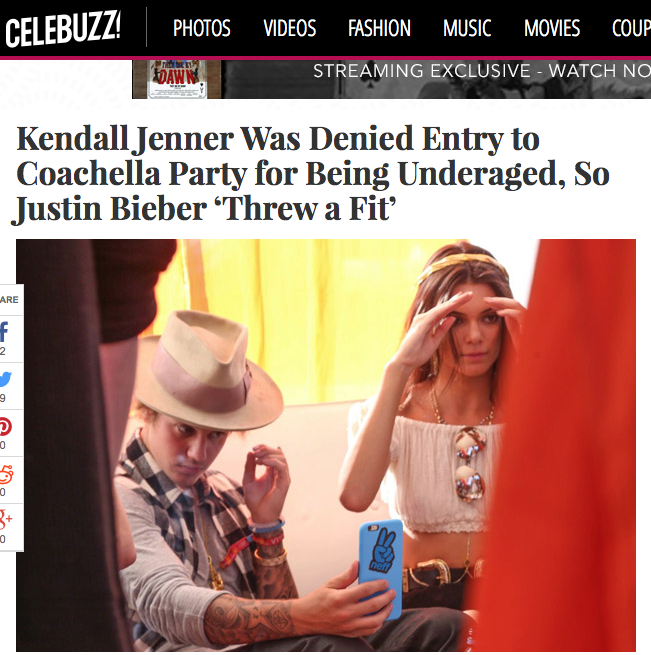Click the Google Plus share count
The width and height of the screenshot is (651, 655).
point(3,539)
